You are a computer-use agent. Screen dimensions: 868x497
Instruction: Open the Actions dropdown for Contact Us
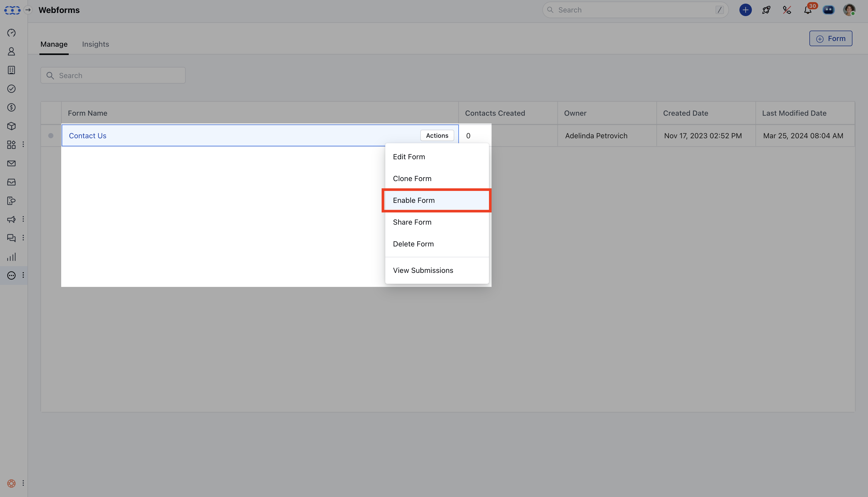point(437,135)
